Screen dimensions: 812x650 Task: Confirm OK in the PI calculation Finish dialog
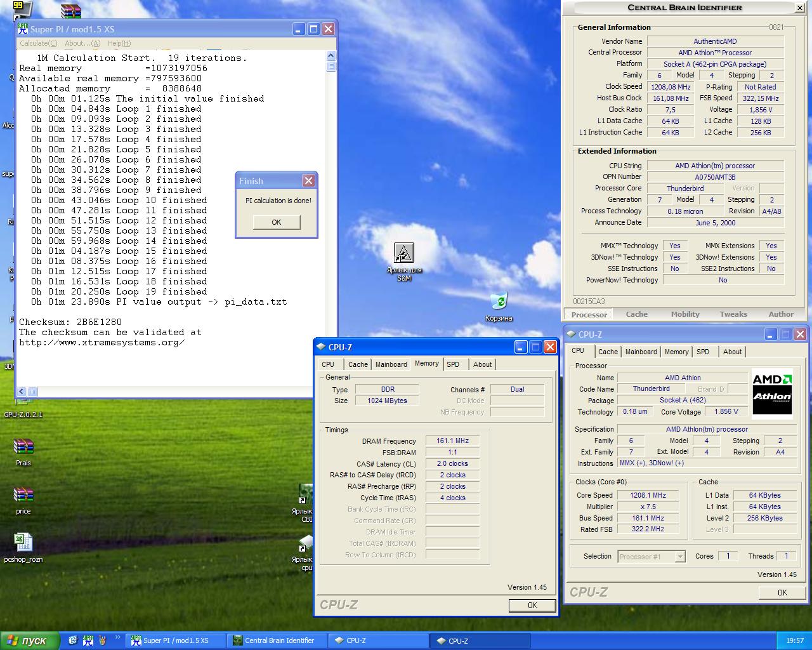tap(277, 222)
